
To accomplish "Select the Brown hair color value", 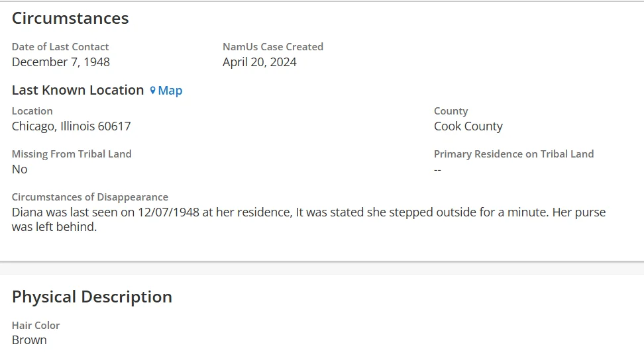I will point(29,340).
